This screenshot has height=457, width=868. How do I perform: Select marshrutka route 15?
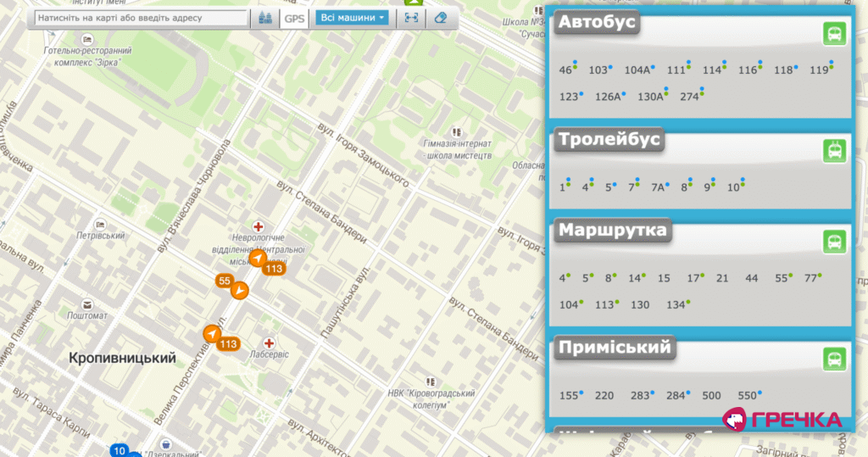click(x=664, y=278)
